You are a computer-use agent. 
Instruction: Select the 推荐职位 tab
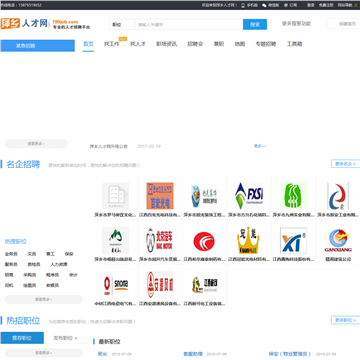[22, 338]
